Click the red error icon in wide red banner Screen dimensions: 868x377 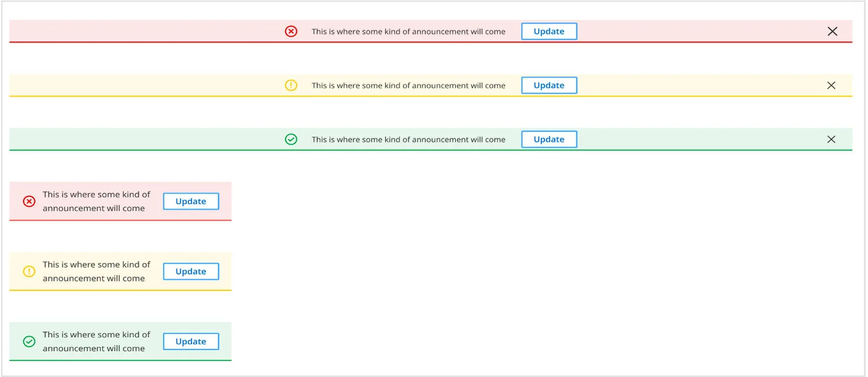pos(291,31)
